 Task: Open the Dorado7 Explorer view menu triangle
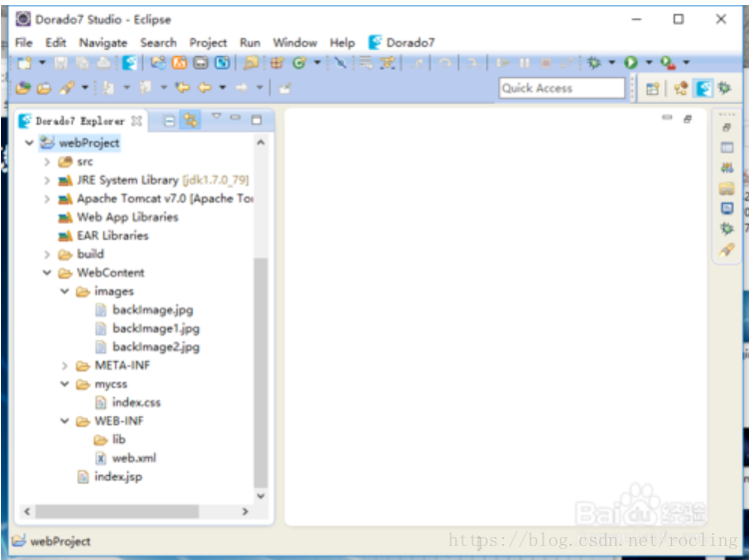pos(217,116)
